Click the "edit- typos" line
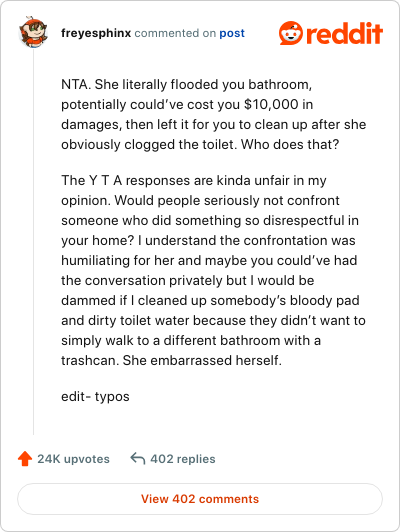 95,396
